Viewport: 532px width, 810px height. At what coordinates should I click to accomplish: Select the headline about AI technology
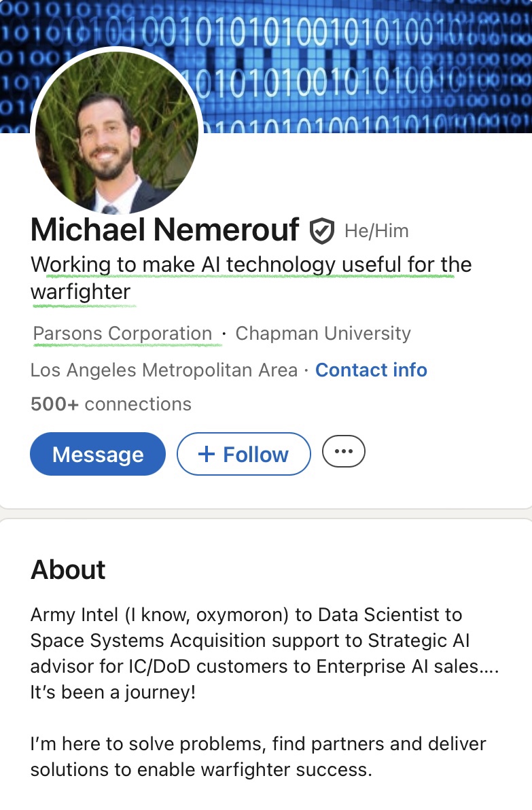click(251, 264)
